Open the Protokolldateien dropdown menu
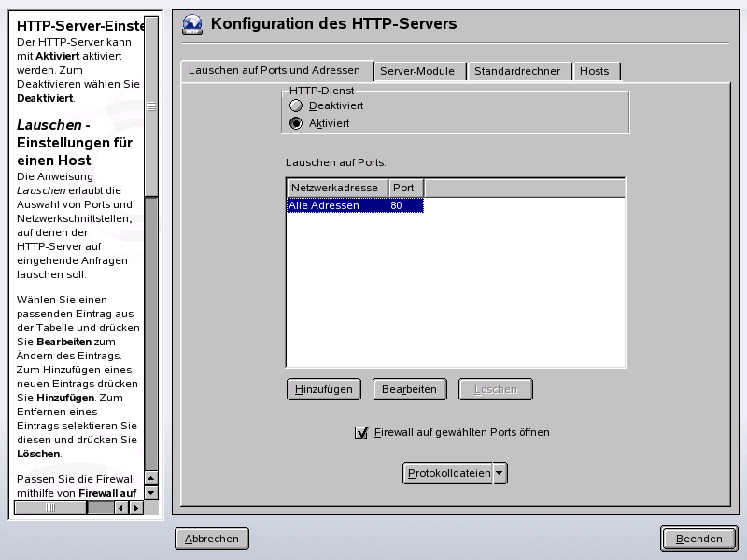This screenshot has width=747, height=560. [x=448, y=473]
